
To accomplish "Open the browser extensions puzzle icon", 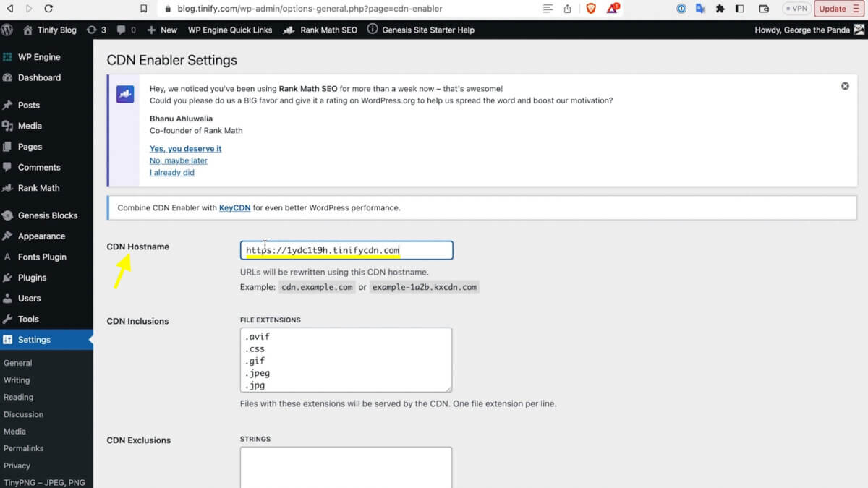I will (720, 9).
